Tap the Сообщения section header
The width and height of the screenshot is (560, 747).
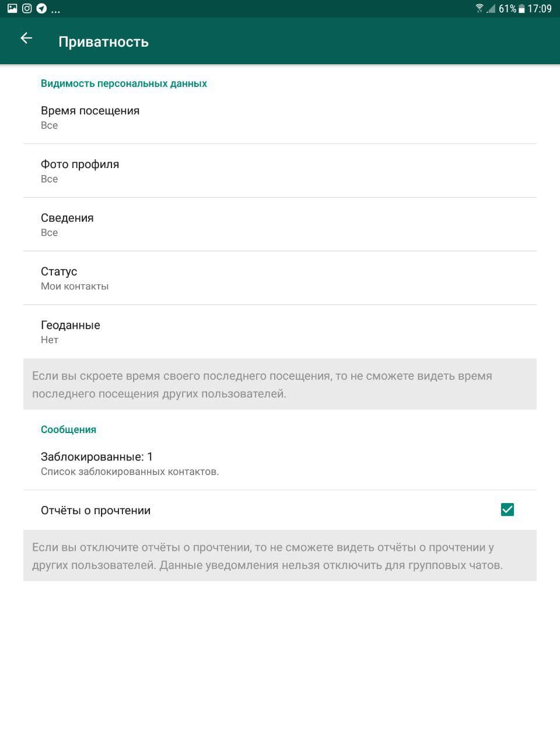tap(68, 430)
